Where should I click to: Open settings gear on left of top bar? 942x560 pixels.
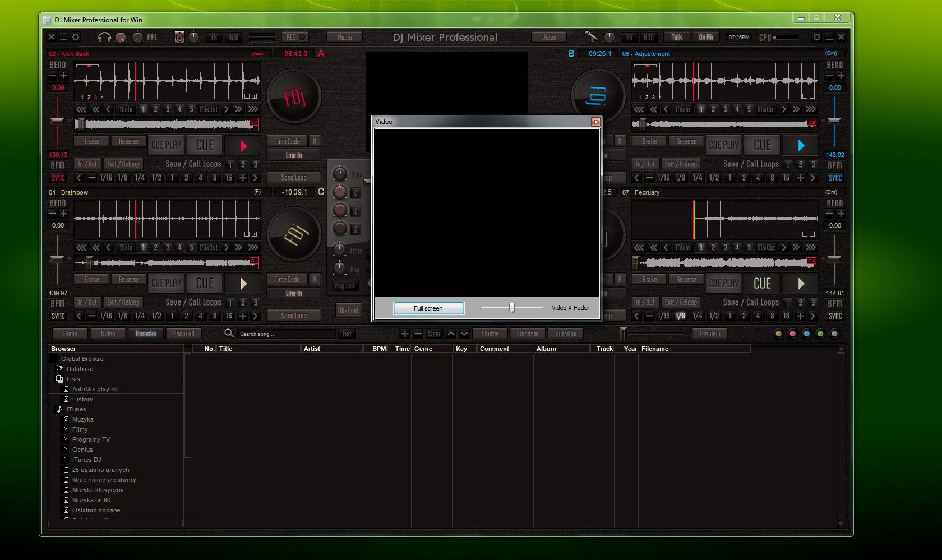click(76, 37)
